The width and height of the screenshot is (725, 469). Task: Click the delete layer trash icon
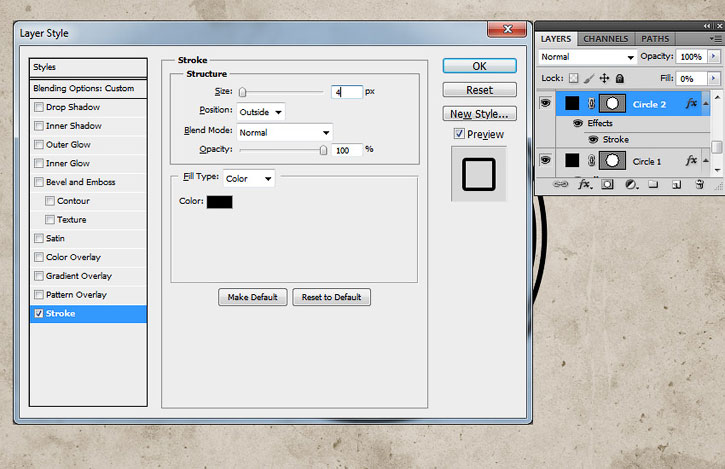click(x=700, y=185)
